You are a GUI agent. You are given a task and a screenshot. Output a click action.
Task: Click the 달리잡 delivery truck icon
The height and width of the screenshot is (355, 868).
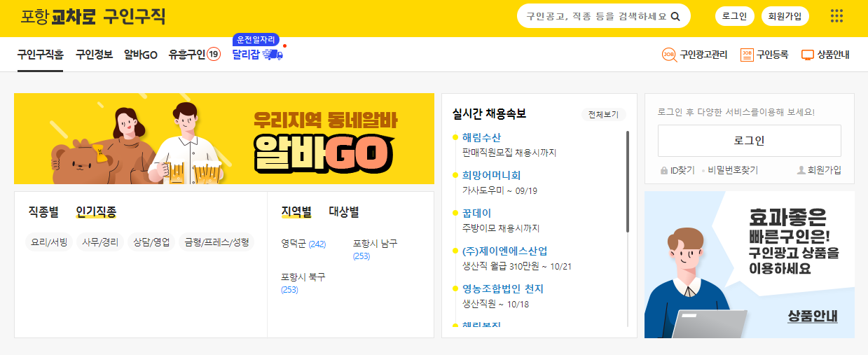point(273,55)
